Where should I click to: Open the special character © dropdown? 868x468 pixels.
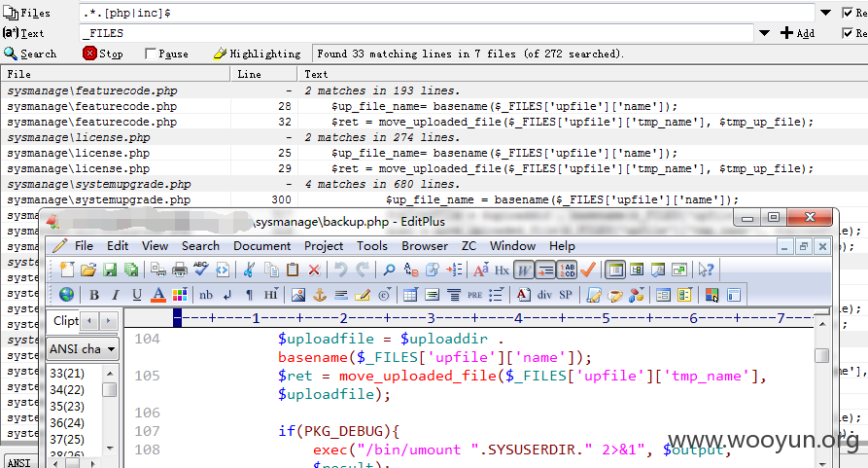tap(385, 295)
